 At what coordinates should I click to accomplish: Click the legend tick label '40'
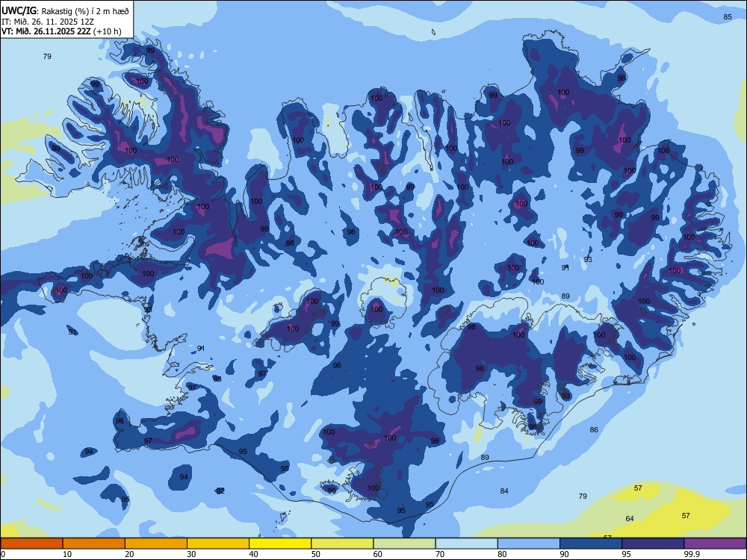click(254, 554)
